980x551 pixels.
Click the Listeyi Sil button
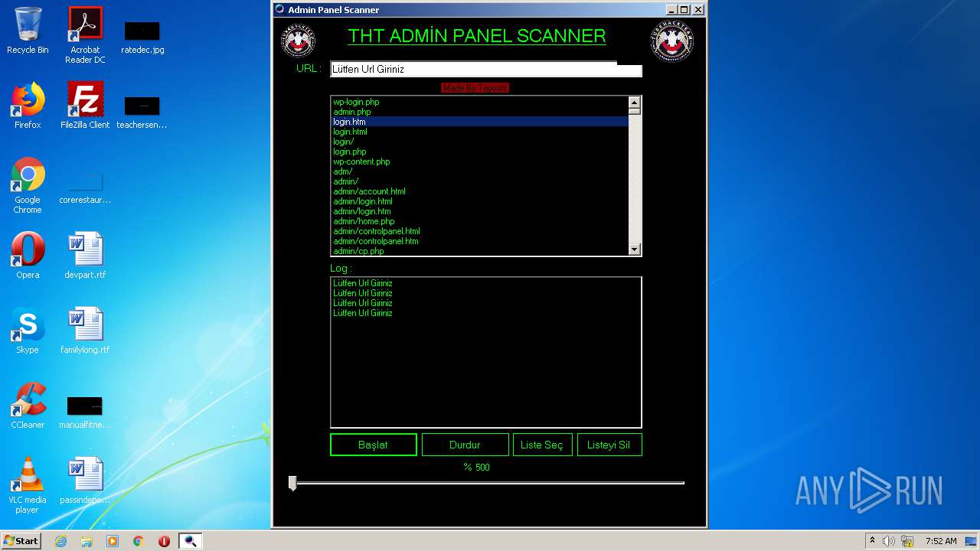click(609, 445)
